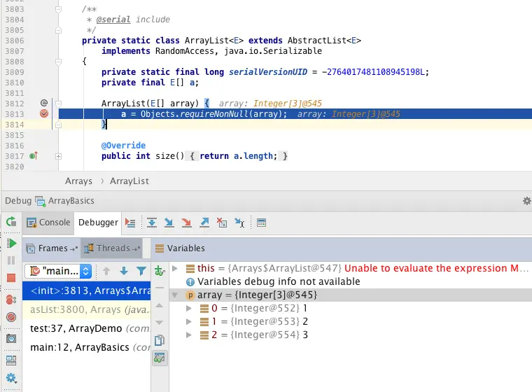Click Step Over icon

[152, 223]
